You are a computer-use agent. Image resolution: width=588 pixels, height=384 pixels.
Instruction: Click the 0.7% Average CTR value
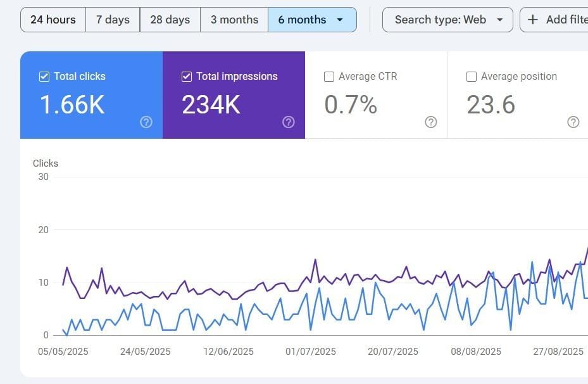[x=351, y=105]
